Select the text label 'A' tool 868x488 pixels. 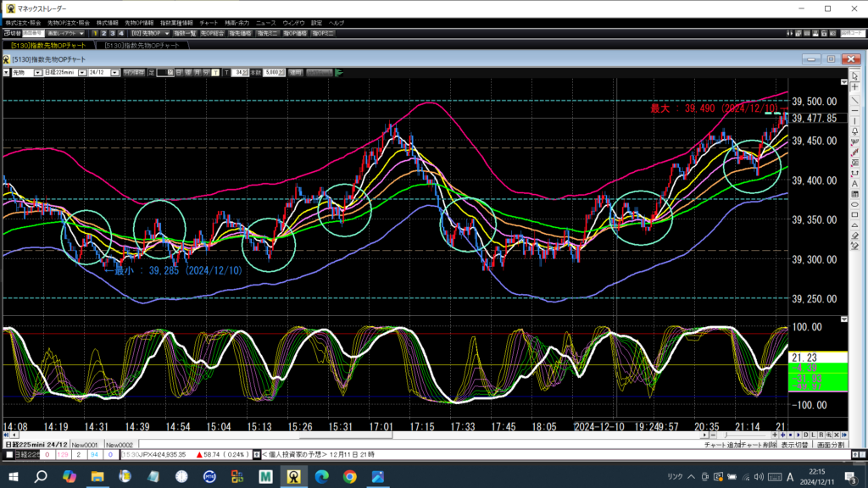pos(854,183)
